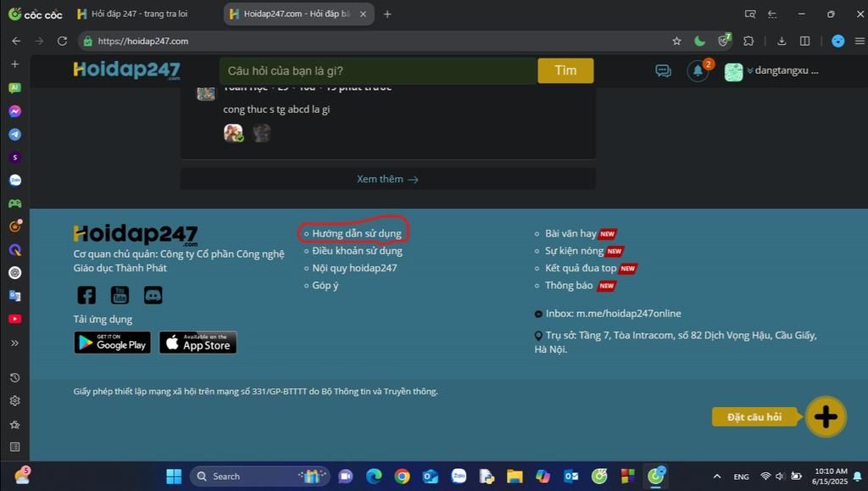This screenshot has height=491, width=868.
Task: Click the Windows taskbar Search box
Action: [259, 476]
